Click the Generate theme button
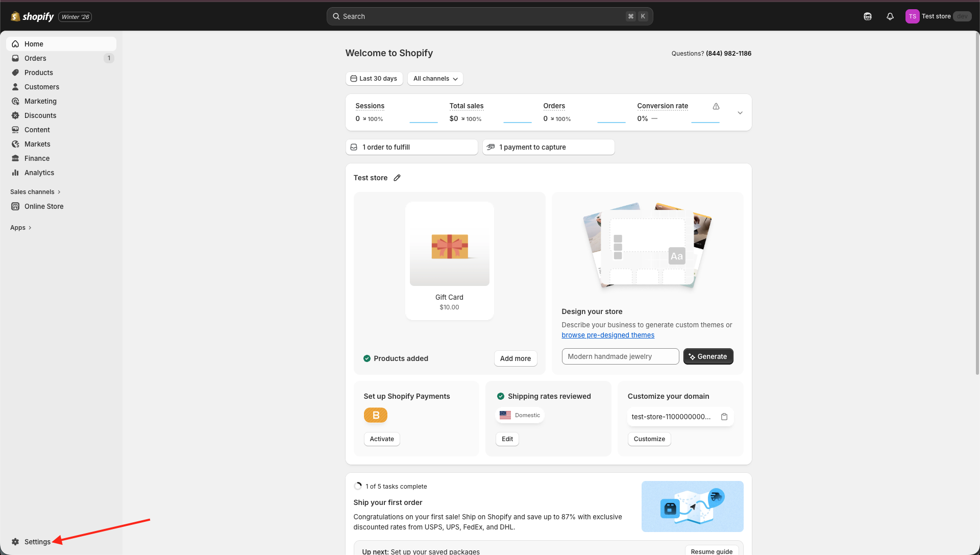Screen dimensions: 980x555 tap(708, 356)
